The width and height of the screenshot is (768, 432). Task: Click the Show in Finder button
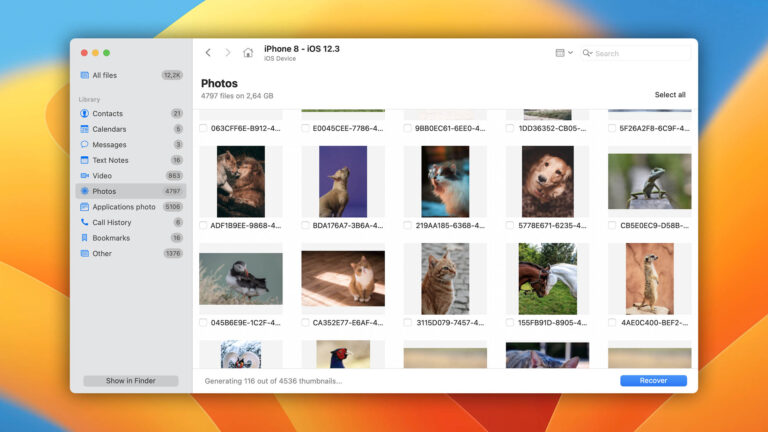tap(131, 381)
